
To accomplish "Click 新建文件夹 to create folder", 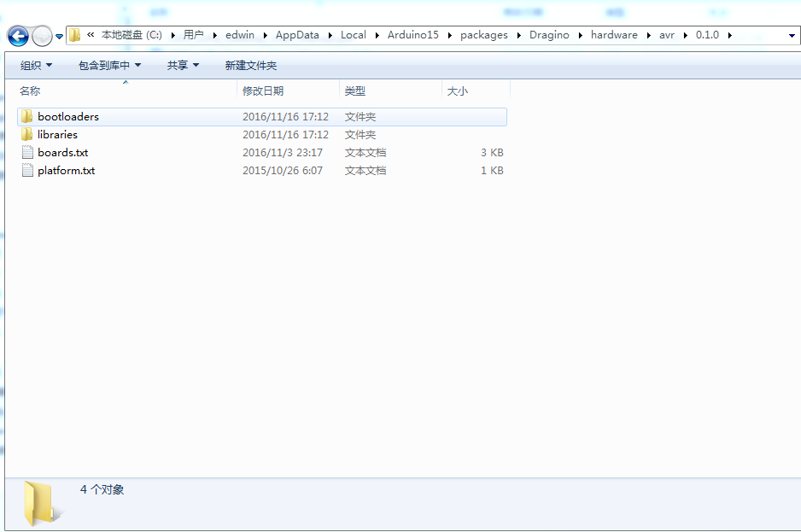I will [251, 66].
